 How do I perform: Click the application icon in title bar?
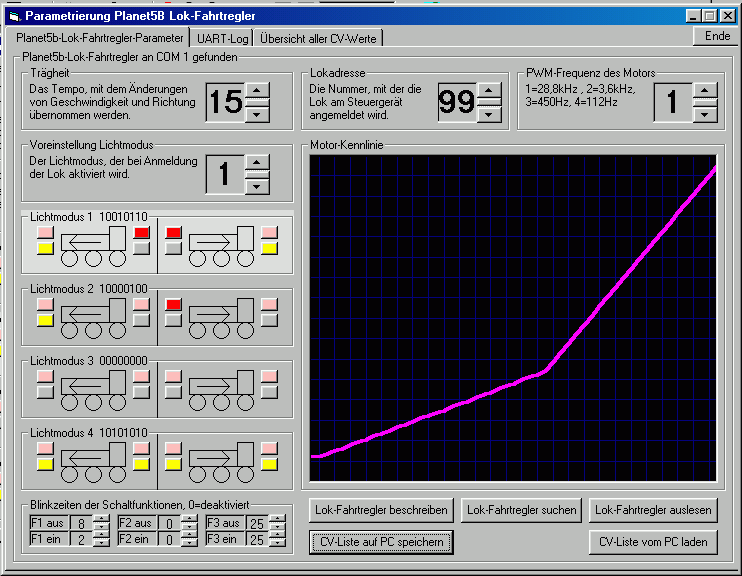[x=13, y=16]
